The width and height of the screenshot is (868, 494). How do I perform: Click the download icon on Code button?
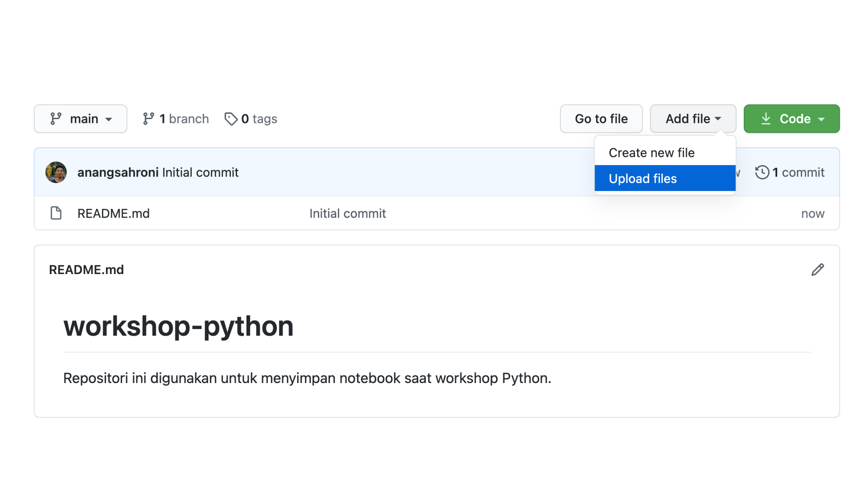coord(766,119)
